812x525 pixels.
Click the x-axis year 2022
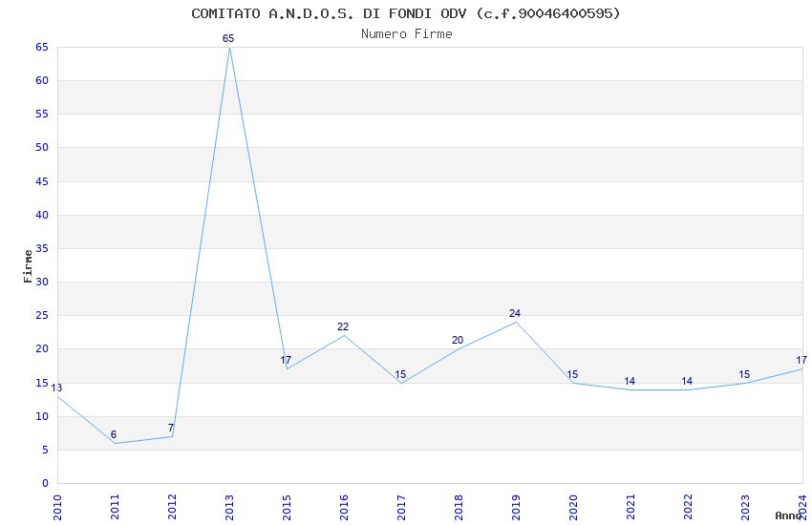click(x=688, y=507)
